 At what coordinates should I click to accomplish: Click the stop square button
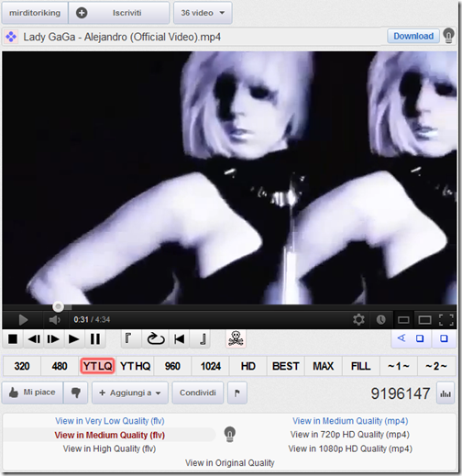click(x=13, y=339)
